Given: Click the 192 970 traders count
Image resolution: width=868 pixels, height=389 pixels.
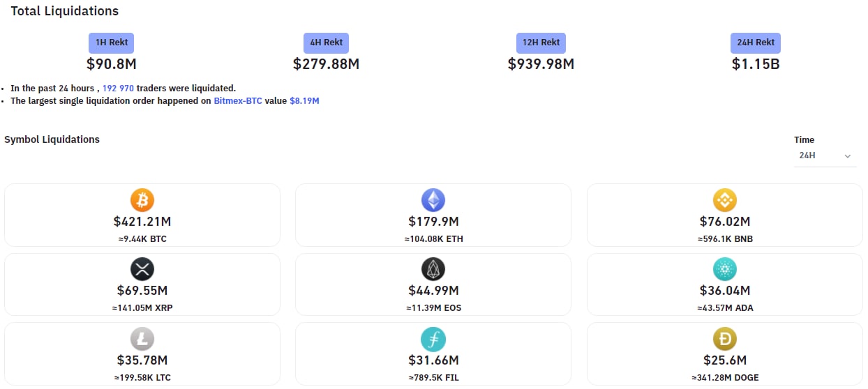Looking at the screenshot, I should pyautogui.click(x=118, y=89).
